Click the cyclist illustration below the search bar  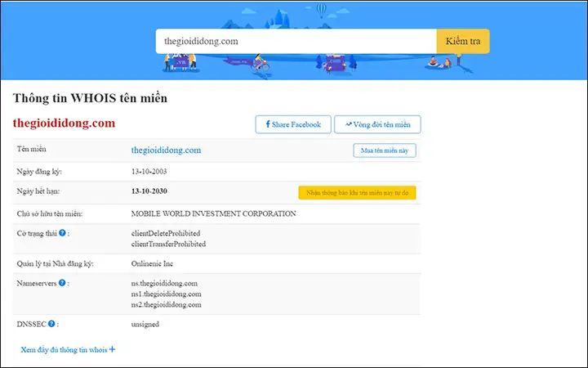tap(261, 63)
